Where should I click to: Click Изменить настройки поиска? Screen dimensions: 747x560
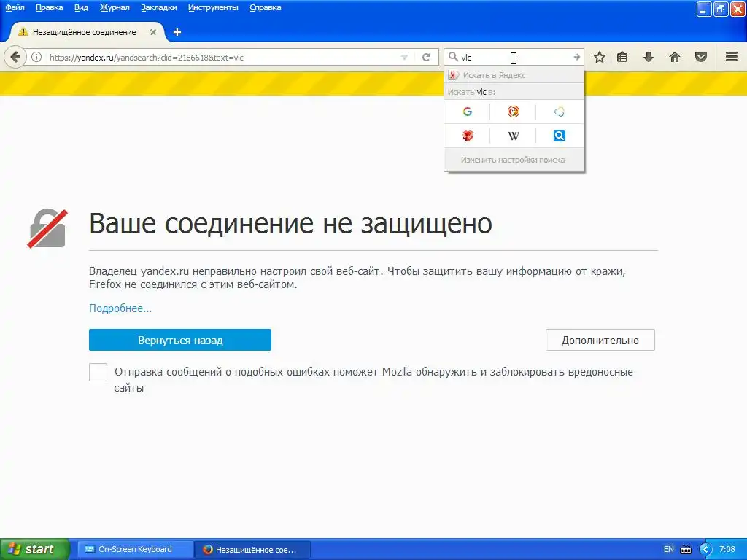pos(513,160)
